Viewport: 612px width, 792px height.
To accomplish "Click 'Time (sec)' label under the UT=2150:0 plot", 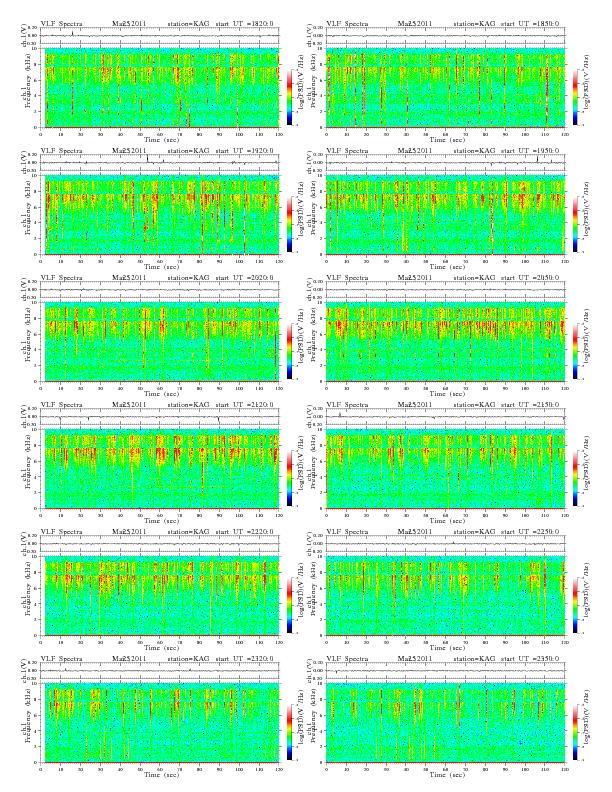I will (x=447, y=521).
